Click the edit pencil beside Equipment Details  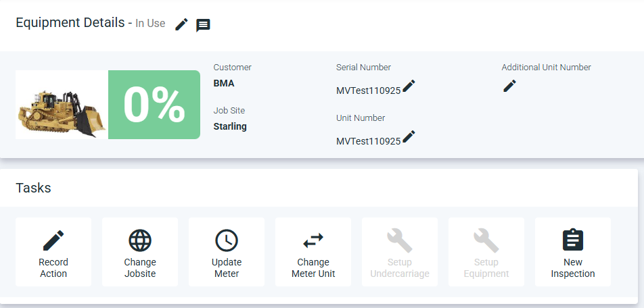(181, 24)
